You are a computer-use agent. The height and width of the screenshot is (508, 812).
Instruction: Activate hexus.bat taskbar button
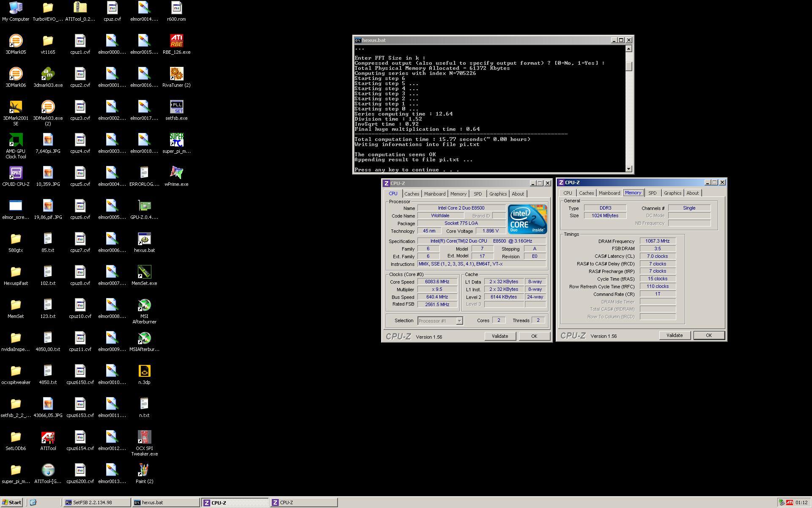(x=166, y=502)
